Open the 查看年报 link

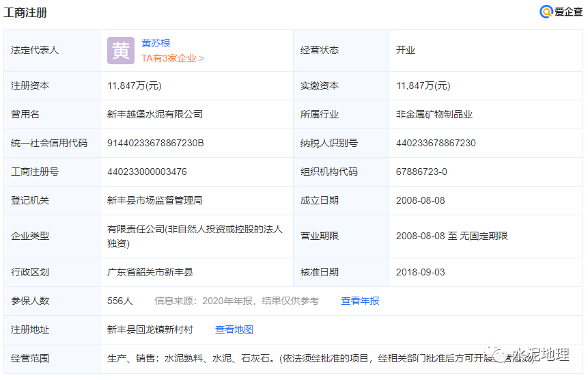click(360, 301)
